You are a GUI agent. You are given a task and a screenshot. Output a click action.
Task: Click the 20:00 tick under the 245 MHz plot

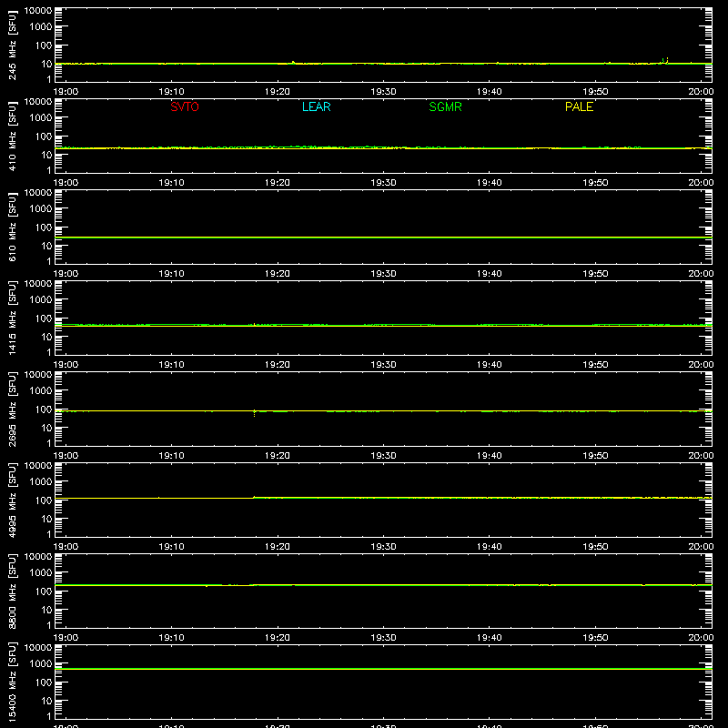[701, 92]
